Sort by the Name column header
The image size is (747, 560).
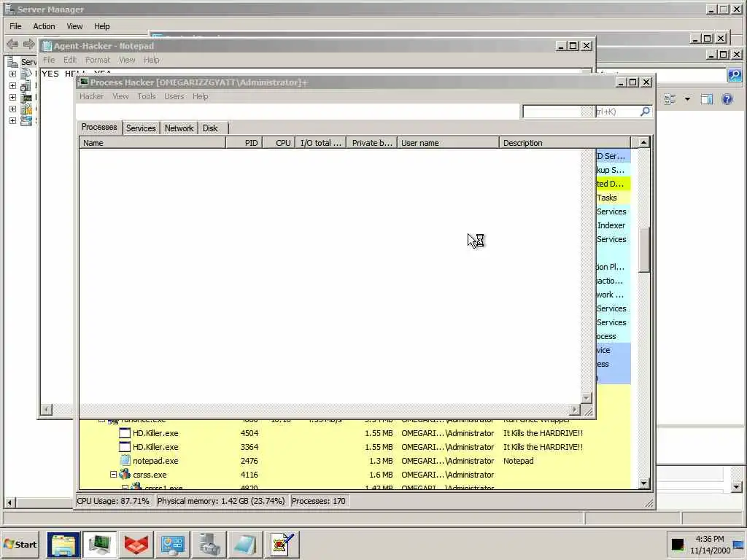pos(152,143)
